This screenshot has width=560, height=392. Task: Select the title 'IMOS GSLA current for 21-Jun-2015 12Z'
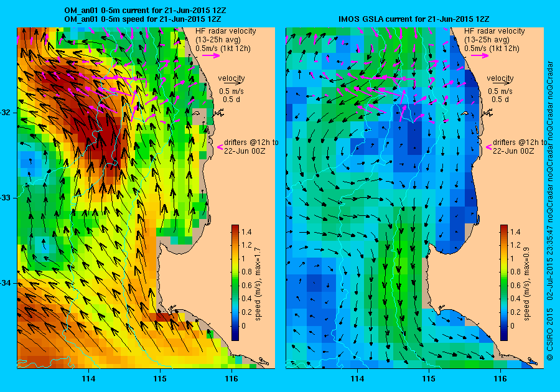pos(414,19)
